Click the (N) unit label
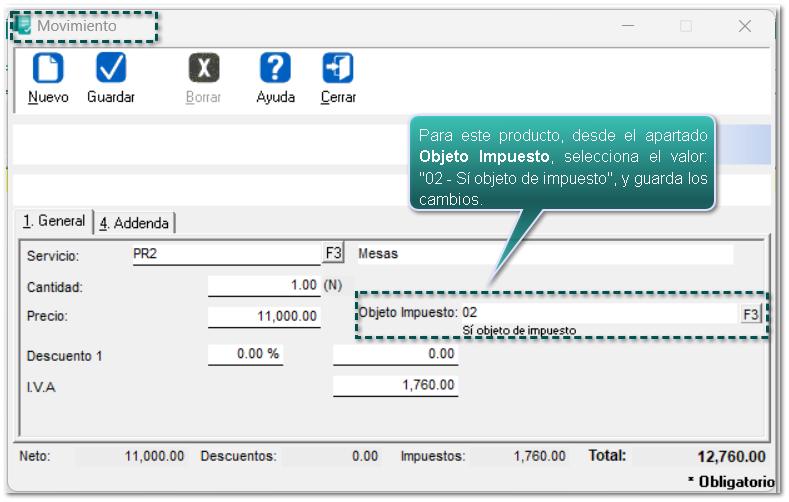This screenshot has width=789, height=502. coord(333,285)
